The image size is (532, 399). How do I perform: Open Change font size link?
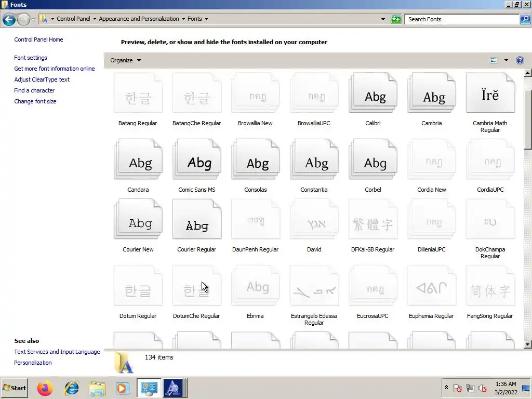[35, 101]
